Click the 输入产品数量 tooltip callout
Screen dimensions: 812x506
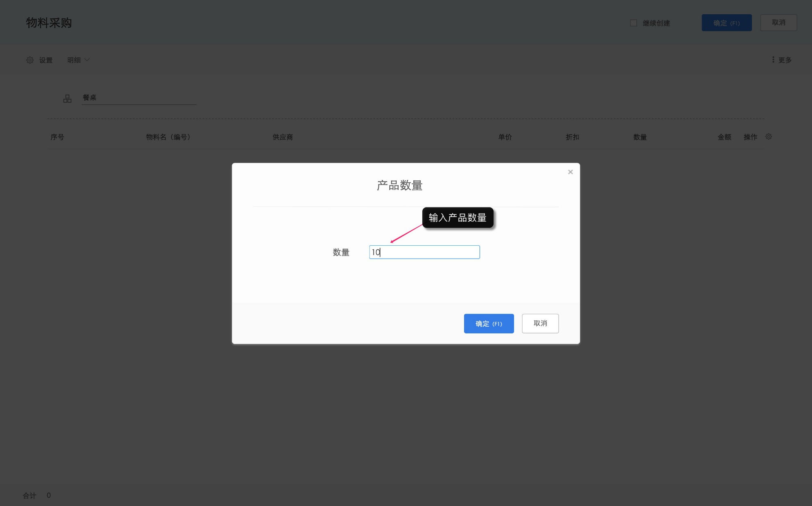coord(458,218)
